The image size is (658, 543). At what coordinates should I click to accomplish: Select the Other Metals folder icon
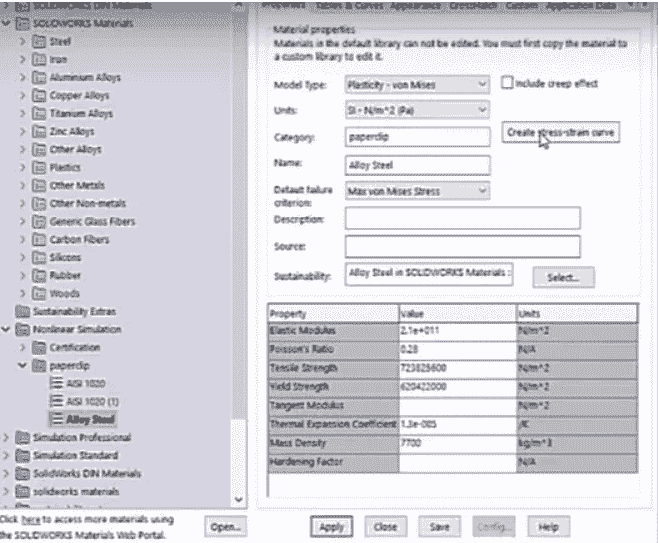pyautogui.click(x=39, y=185)
